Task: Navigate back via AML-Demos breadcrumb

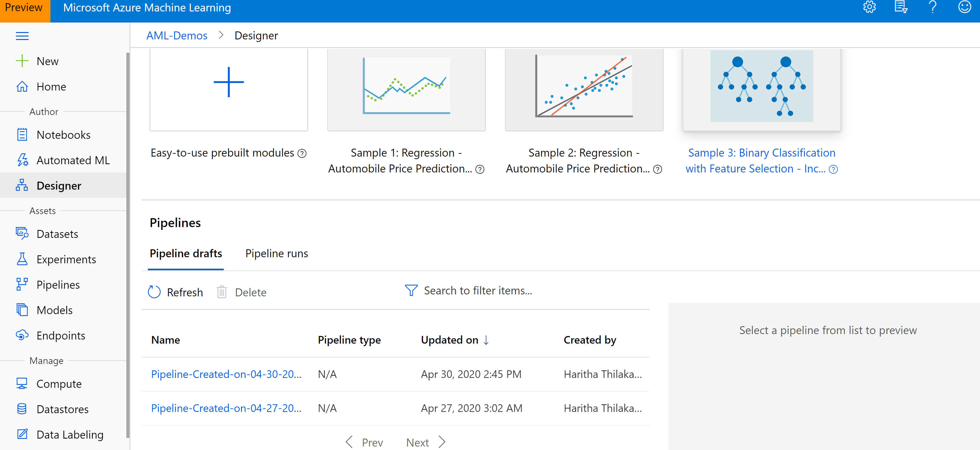Action: coord(176,35)
